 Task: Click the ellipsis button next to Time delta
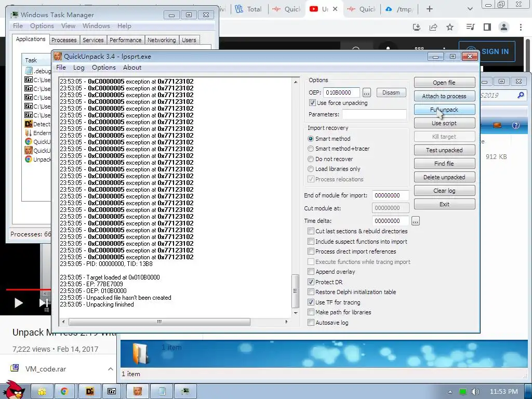coord(415,221)
